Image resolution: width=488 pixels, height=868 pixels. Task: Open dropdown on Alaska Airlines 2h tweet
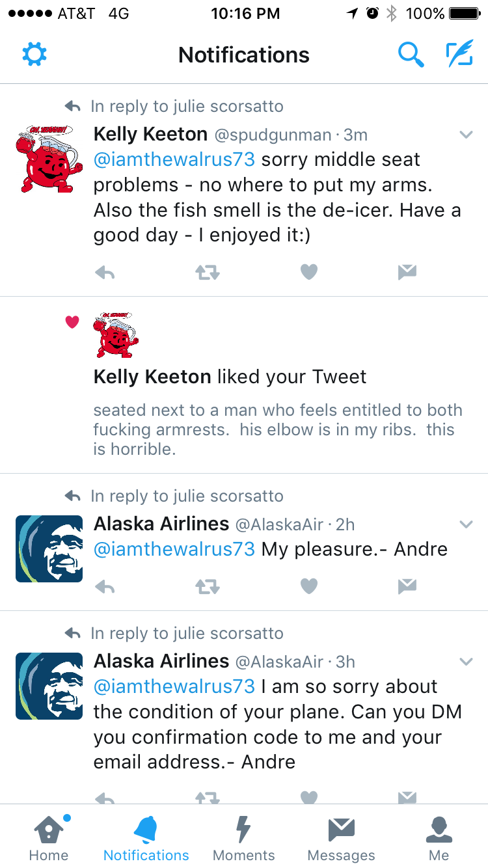point(466,524)
